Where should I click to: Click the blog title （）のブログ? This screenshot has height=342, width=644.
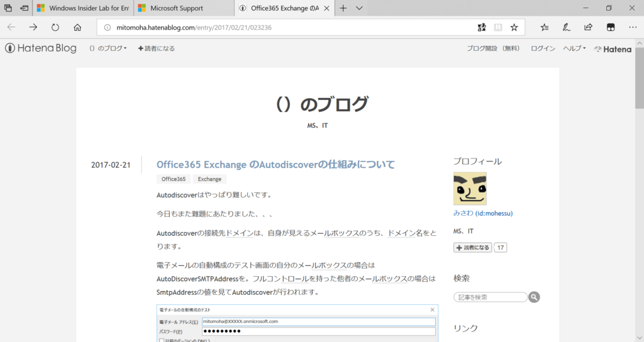click(x=322, y=104)
